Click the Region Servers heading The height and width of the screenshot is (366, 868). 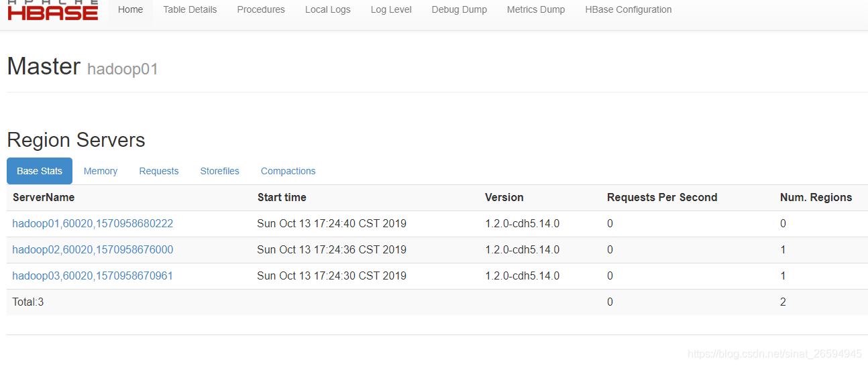click(76, 140)
